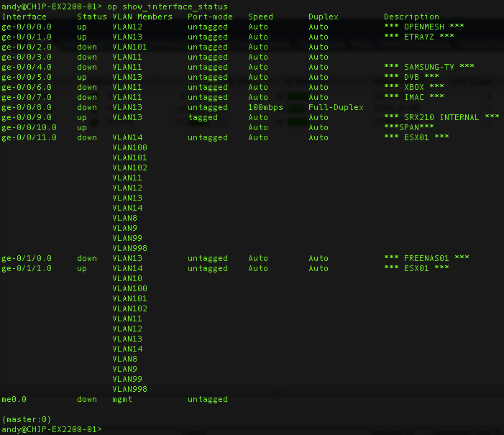The height and width of the screenshot is (435, 504).
Task: Click the "mgmt" VLAN member entry
Action: coord(122,399)
